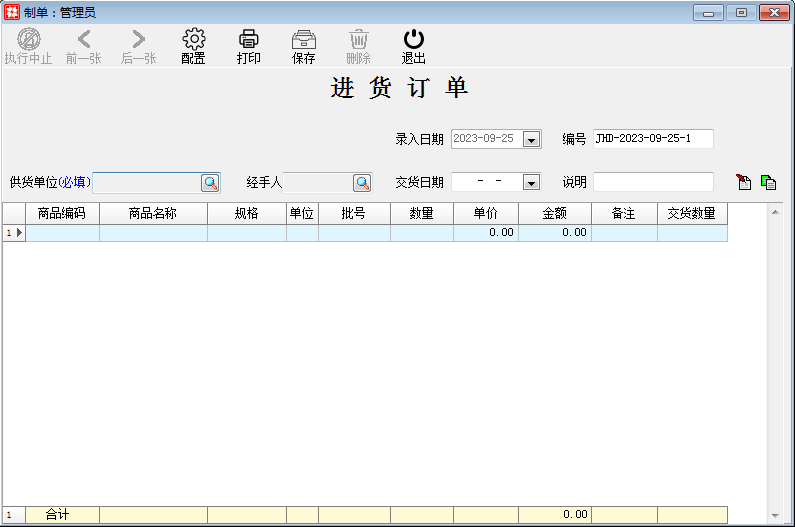This screenshot has height=527, width=795.
Task: Click the 备注 column header
Action: [x=624, y=214]
